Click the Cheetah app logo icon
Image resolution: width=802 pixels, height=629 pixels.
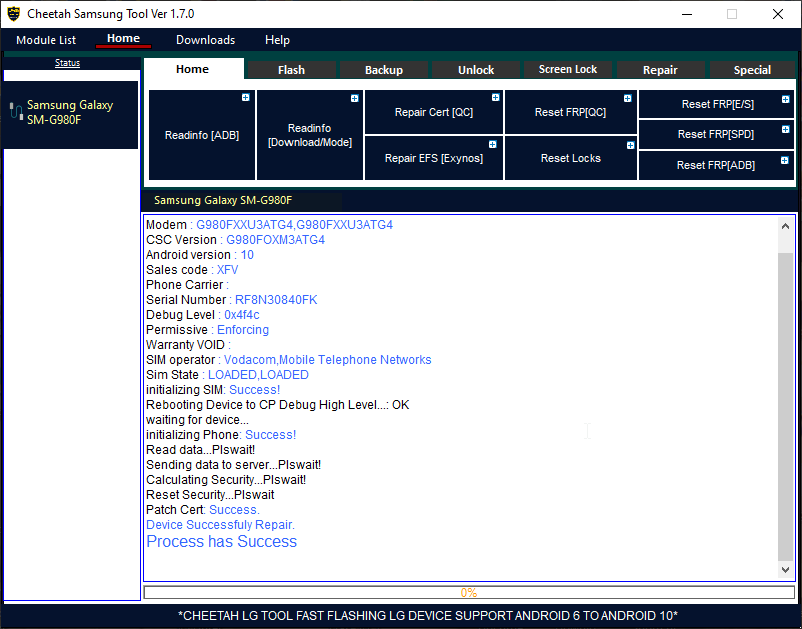point(14,14)
